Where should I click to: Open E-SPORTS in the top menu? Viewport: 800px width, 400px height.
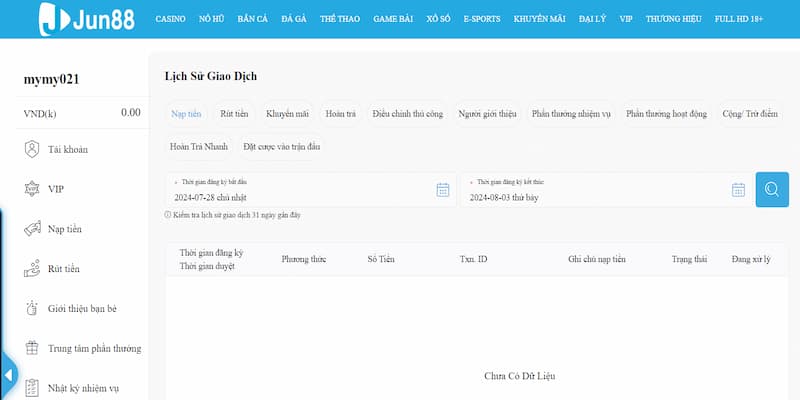(x=482, y=19)
